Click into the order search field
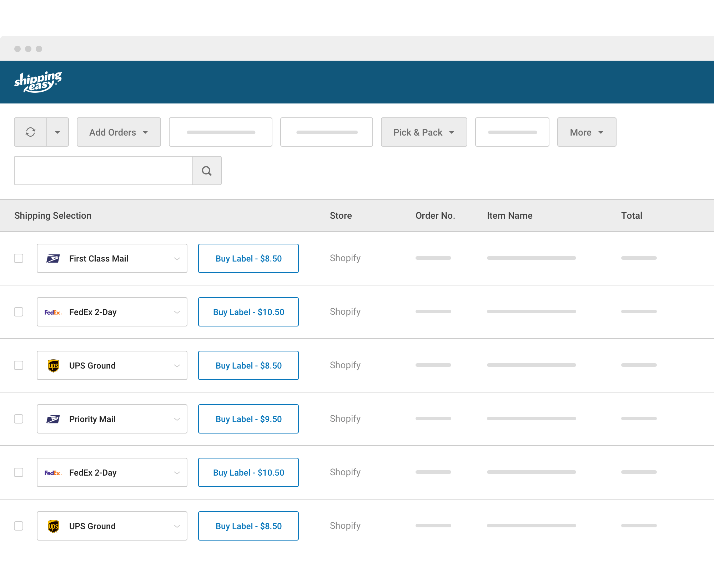The width and height of the screenshot is (714, 588). click(x=104, y=171)
